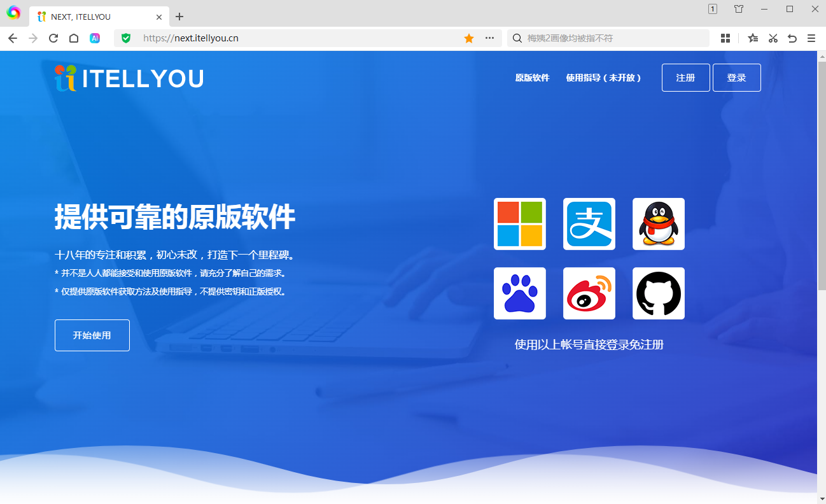Viewport: 826px width, 504px height.
Task: Open a new tab with plus button
Action: pyautogui.click(x=179, y=17)
